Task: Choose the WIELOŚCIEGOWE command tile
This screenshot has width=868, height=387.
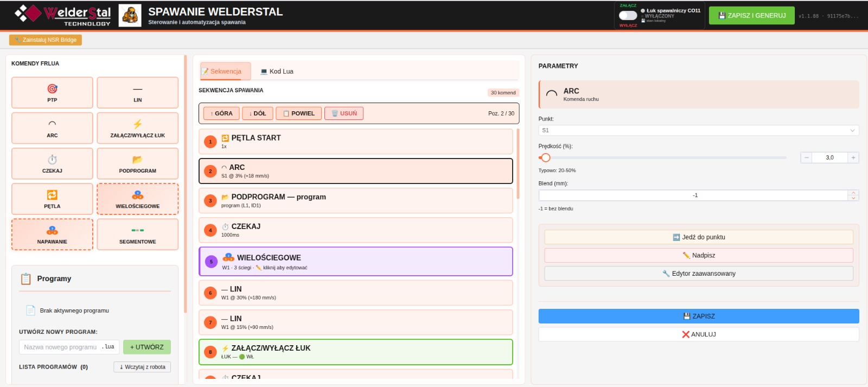Action: click(x=138, y=199)
